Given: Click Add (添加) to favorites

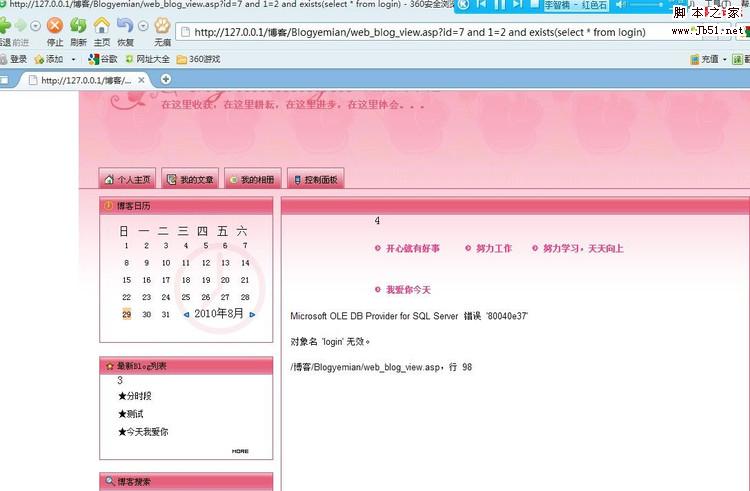Looking at the screenshot, I should (49, 59).
